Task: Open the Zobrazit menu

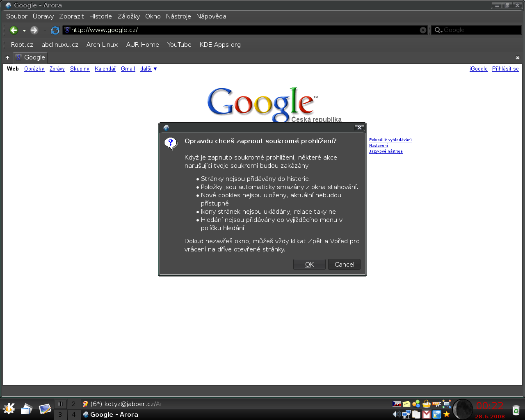Action: 71,16
